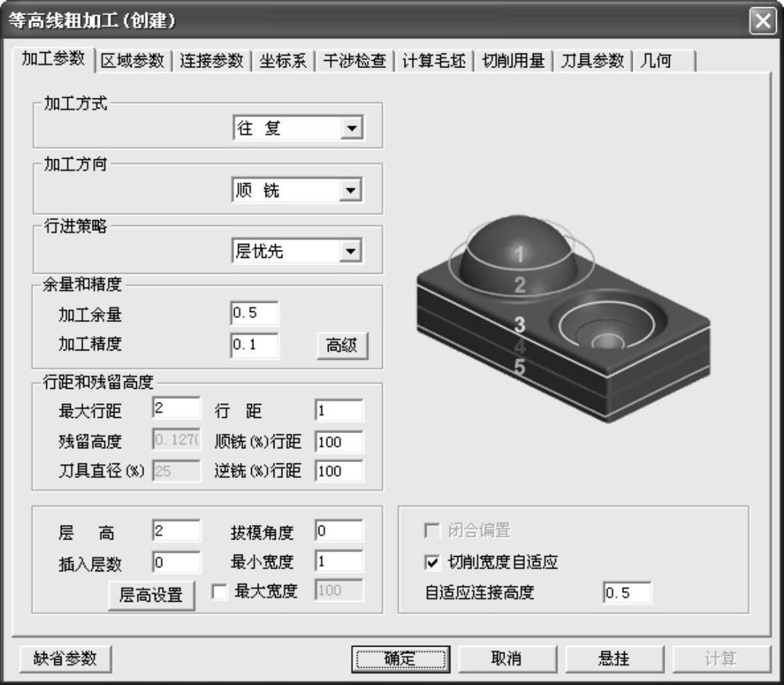The width and height of the screenshot is (784, 685).
Task: Select the 干涉检查 tab
Action: pyautogui.click(x=354, y=61)
